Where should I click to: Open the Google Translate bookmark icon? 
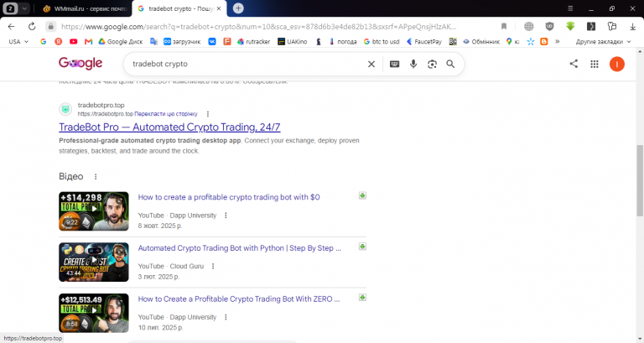pyautogui.click(x=153, y=41)
